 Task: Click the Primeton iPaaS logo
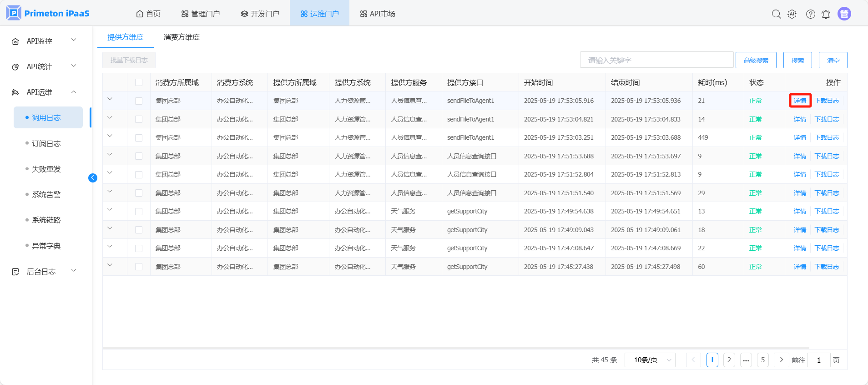coord(48,13)
